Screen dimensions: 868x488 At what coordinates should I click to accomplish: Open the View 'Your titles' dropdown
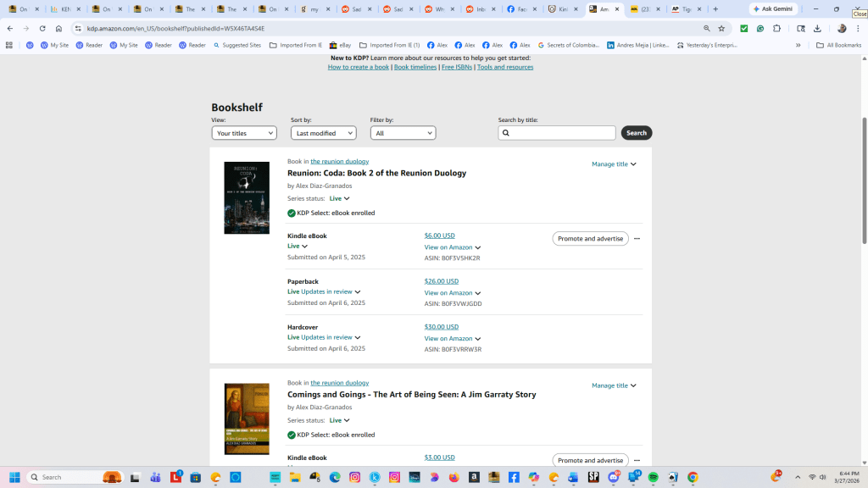[244, 133]
